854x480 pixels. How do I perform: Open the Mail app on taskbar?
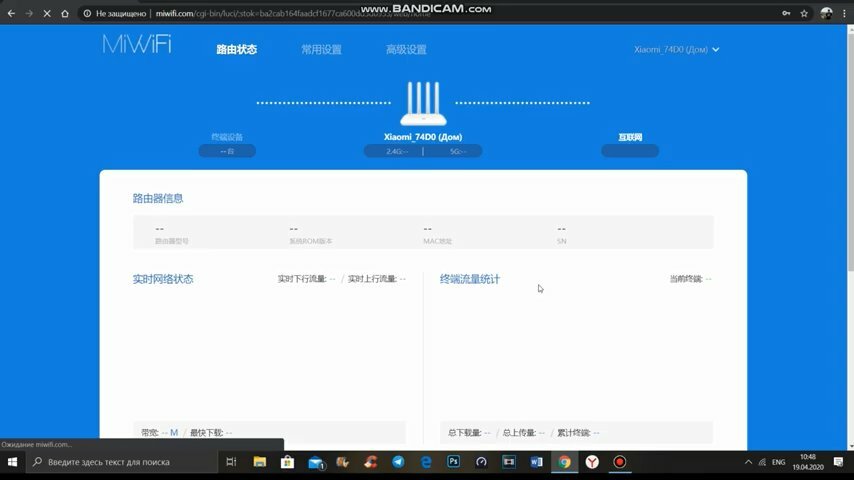click(315, 462)
